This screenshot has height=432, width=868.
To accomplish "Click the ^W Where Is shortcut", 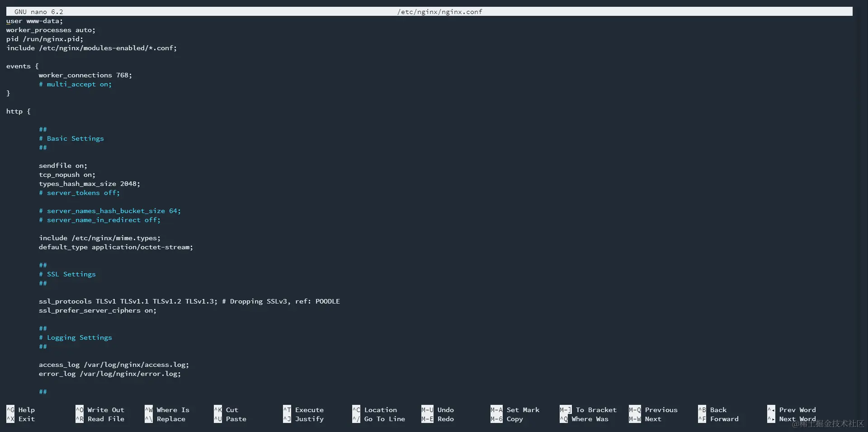I will tap(167, 410).
